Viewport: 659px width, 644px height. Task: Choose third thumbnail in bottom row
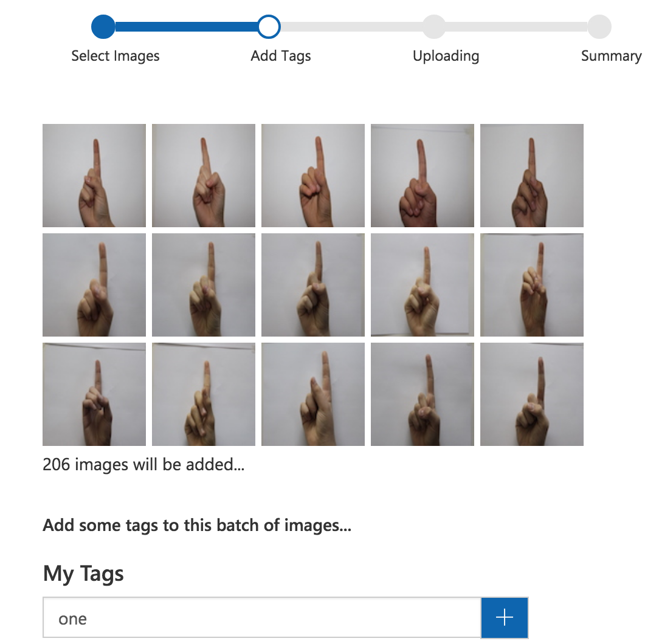click(x=313, y=394)
